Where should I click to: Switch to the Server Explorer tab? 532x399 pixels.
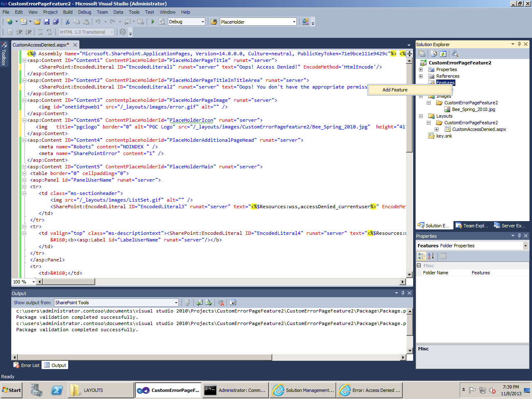pyautogui.click(x=510, y=225)
